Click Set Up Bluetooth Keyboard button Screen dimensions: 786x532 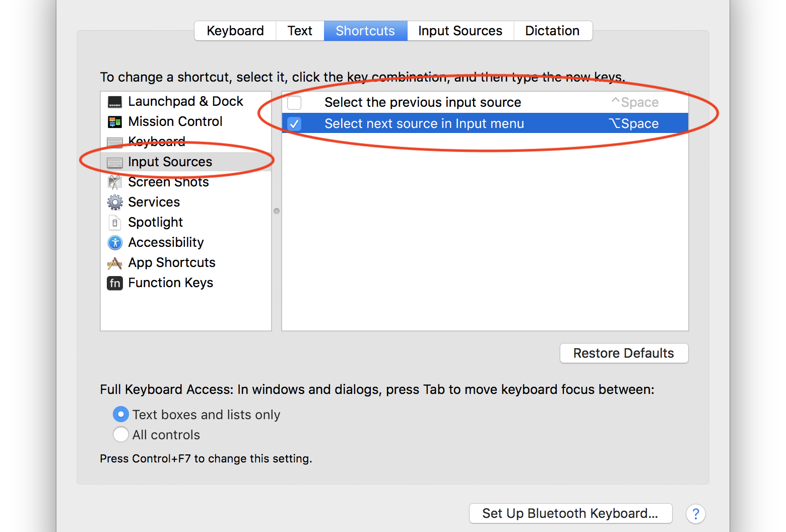pos(570,513)
